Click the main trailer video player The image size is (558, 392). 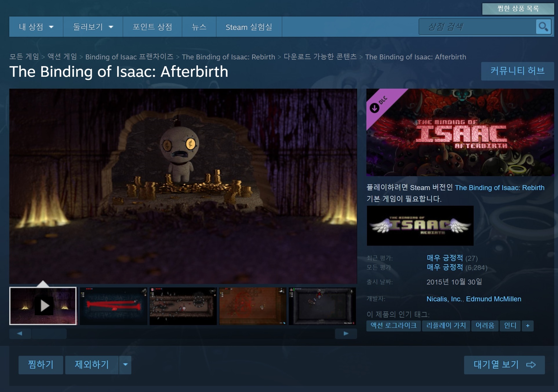[183, 186]
